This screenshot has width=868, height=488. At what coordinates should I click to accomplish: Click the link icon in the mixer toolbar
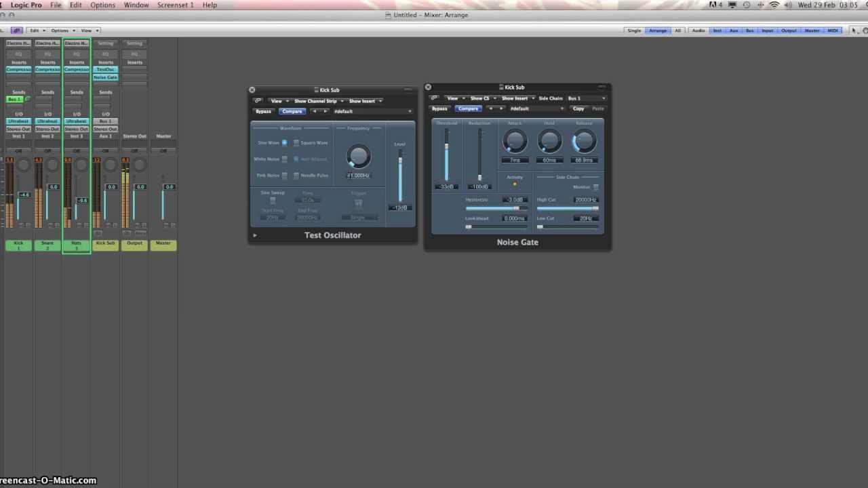[x=16, y=30]
